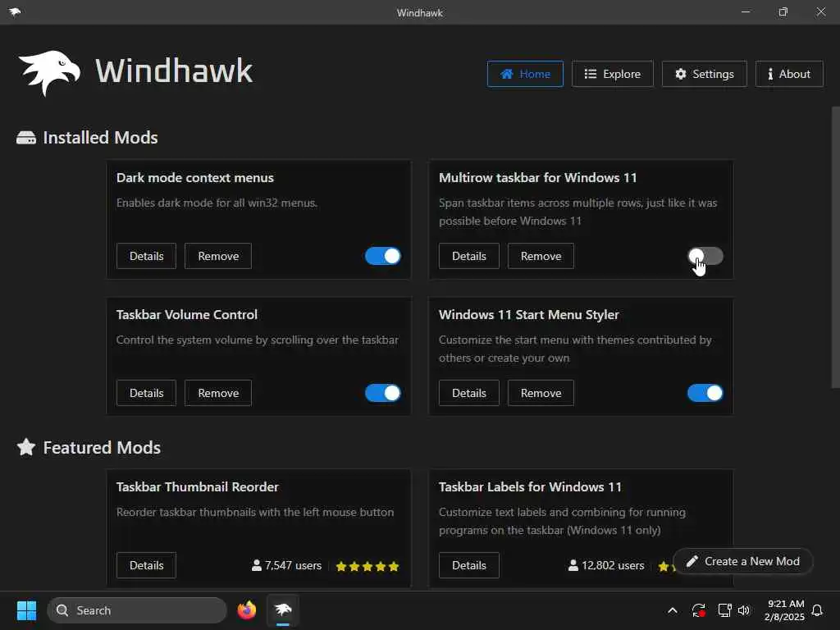Click the sync tray icon with red dot

click(x=699, y=610)
